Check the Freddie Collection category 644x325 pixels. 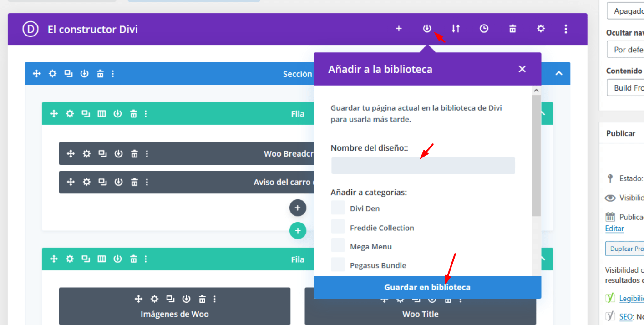click(x=338, y=227)
